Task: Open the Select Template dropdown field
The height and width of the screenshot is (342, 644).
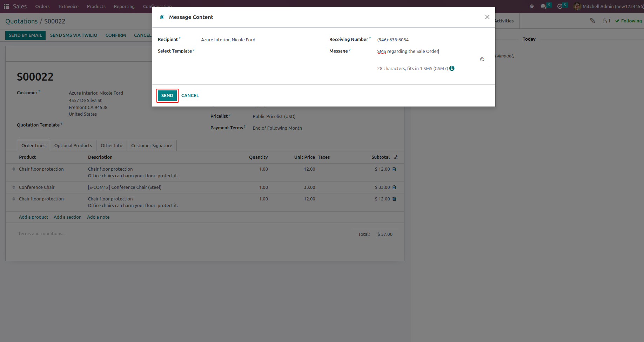Action: coord(258,51)
